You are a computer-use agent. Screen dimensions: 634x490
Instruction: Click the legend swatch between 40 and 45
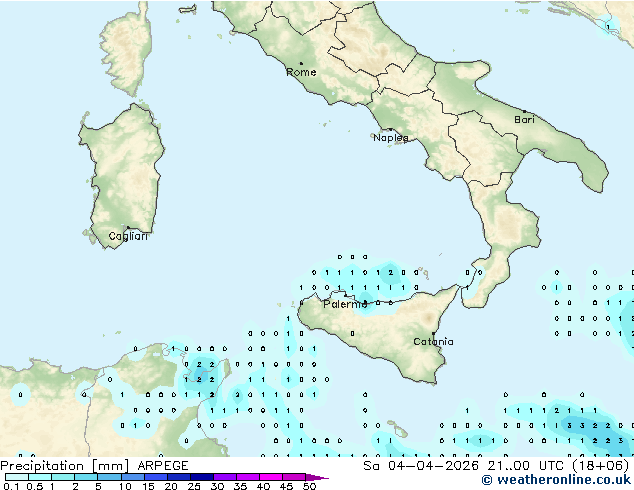pos(271,477)
